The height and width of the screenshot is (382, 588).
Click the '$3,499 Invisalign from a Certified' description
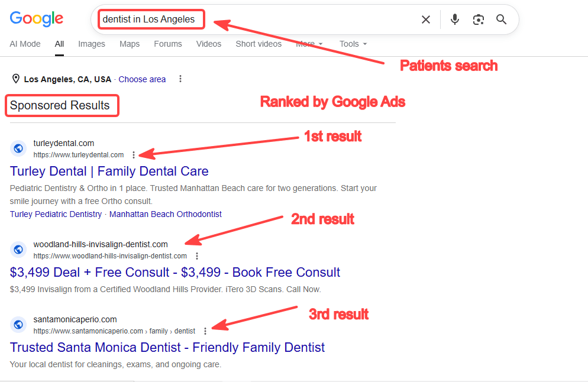point(166,289)
